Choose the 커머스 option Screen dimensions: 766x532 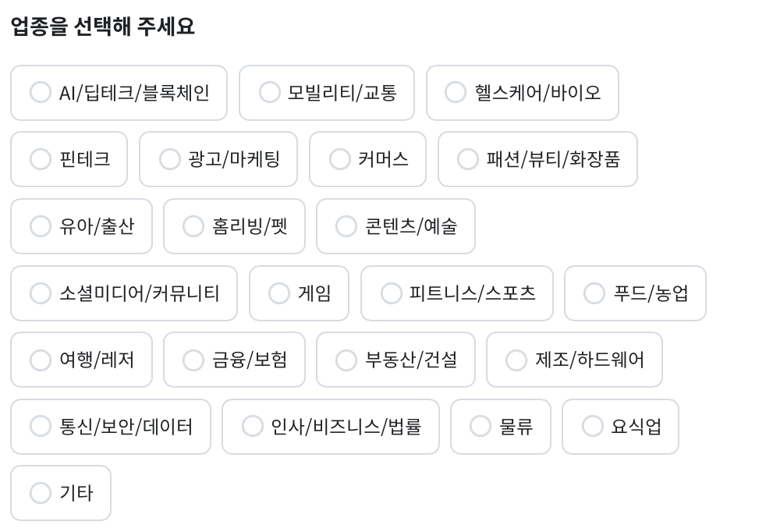click(x=339, y=159)
